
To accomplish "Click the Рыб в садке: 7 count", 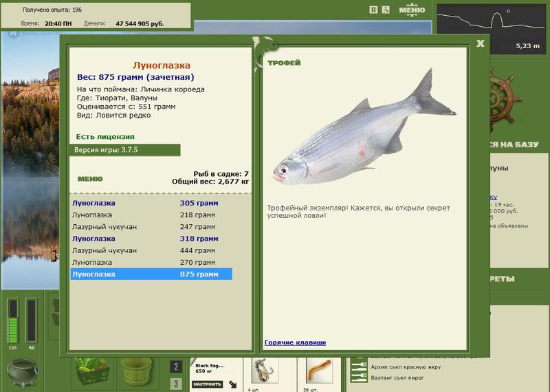I will coord(221,174).
